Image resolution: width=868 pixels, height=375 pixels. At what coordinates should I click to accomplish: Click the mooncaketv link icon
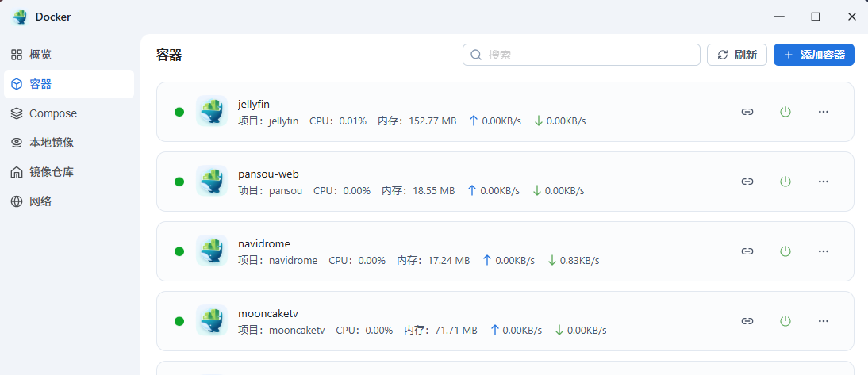click(747, 321)
